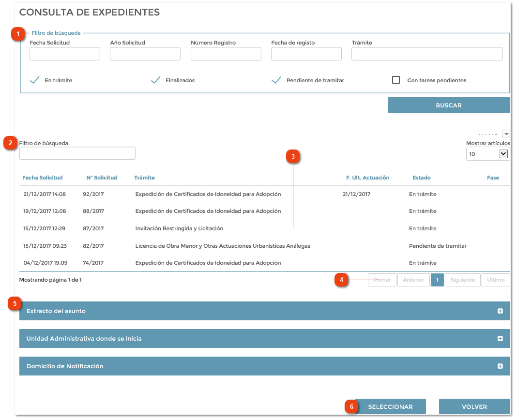Enable Con tareas pendientes checkbox

pos(396,80)
